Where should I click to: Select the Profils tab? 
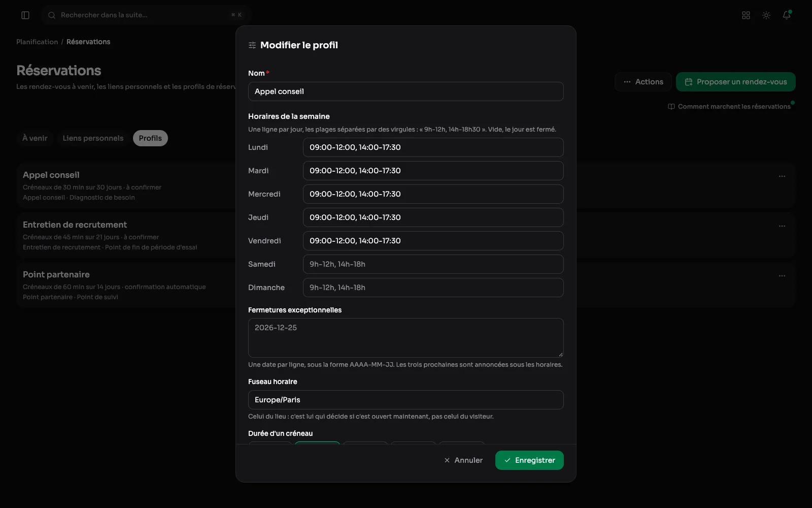pyautogui.click(x=150, y=138)
